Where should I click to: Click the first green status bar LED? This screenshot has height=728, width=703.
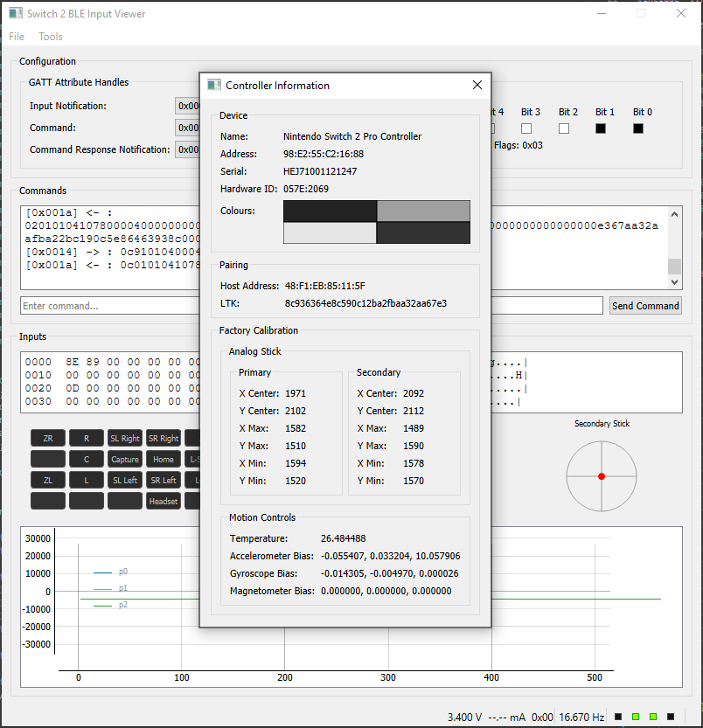click(x=636, y=717)
